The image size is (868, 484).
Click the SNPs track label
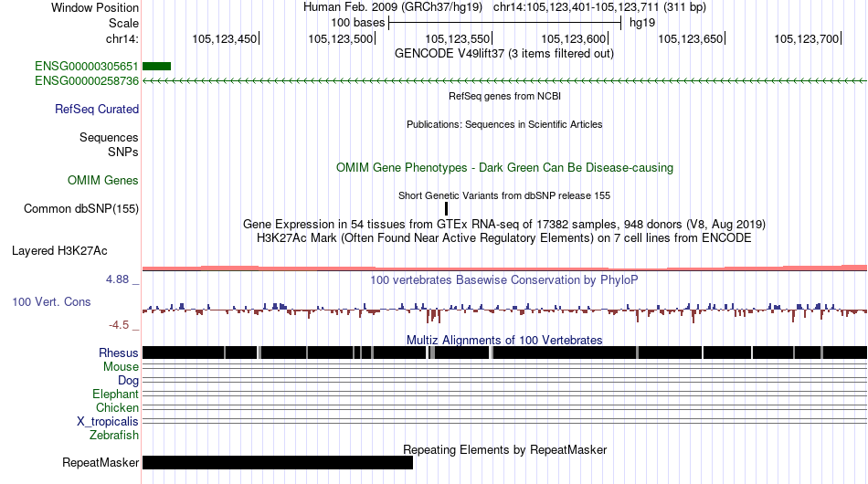[x=123, y=152]
